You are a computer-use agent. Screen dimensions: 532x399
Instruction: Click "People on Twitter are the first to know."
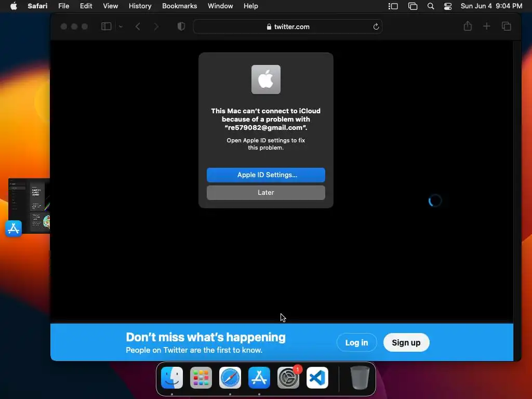coord(194,350)
